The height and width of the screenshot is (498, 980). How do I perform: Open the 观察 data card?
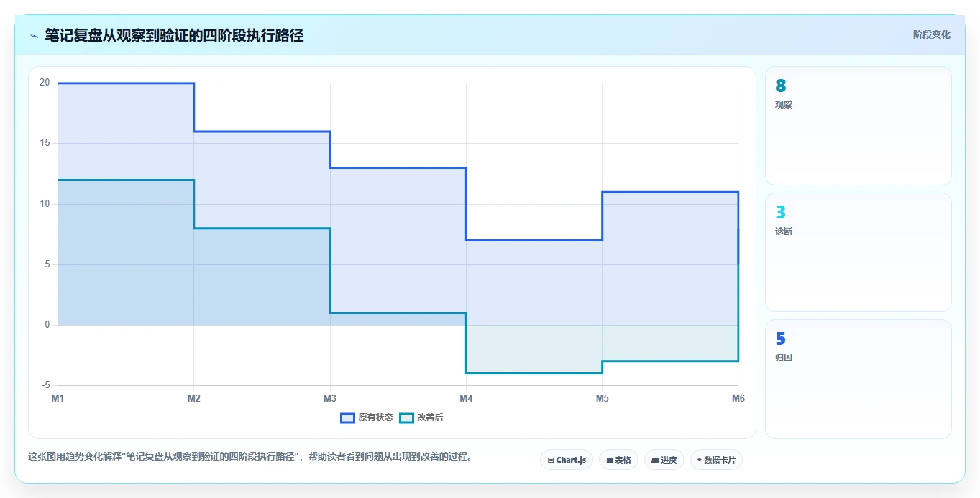pyautogui.click(x=858, y=126)
